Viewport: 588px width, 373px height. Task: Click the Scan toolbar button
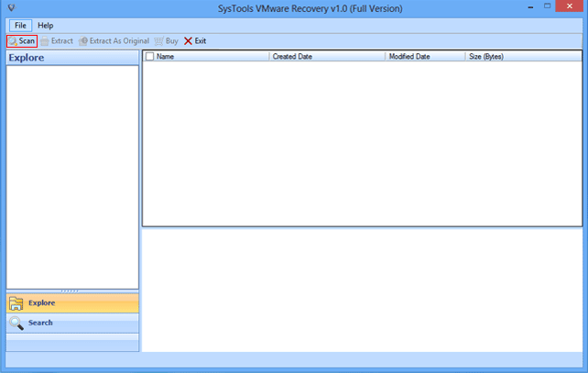[x=22, y=41]
